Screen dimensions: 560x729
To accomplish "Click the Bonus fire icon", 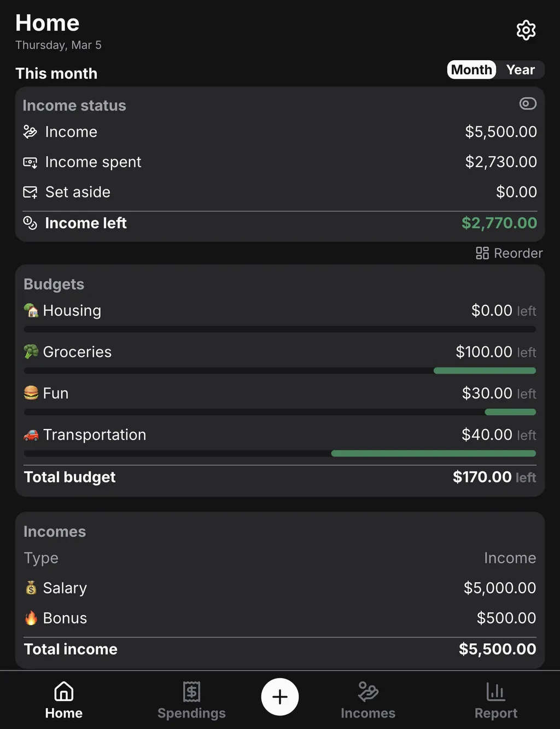I will pyautogui.click(x=31, y=618).
